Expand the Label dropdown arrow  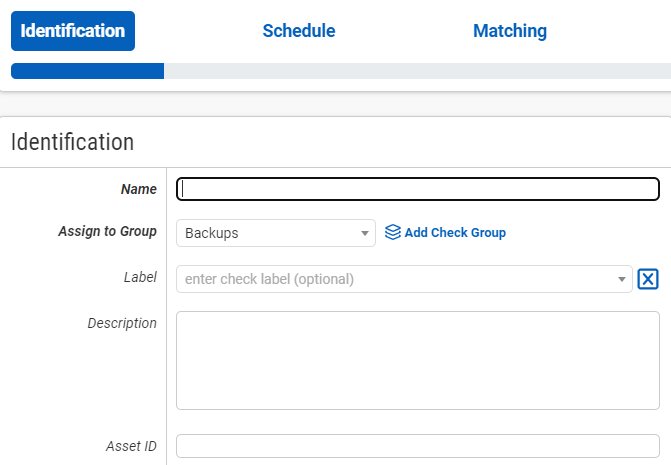click(622, 279)
